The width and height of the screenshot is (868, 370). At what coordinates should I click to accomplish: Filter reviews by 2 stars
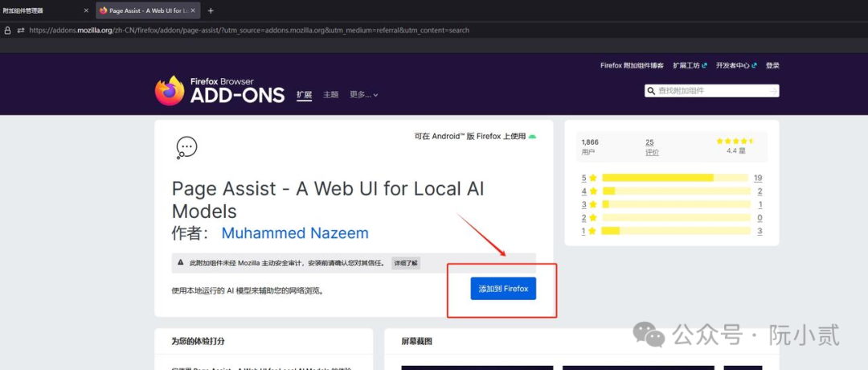click(589, 218)
